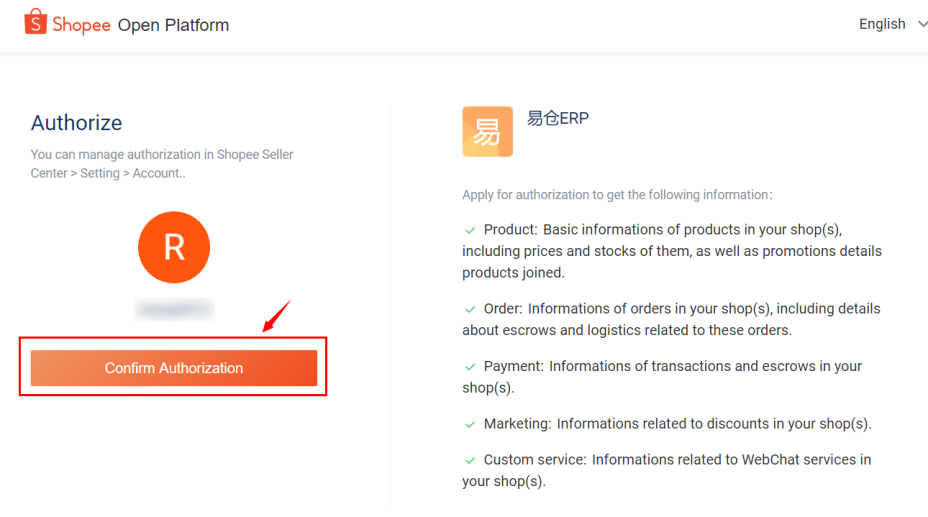Click the green checkmark beside Order
The width and height of the screenshot is (928, 517).
tap(470, 309)
